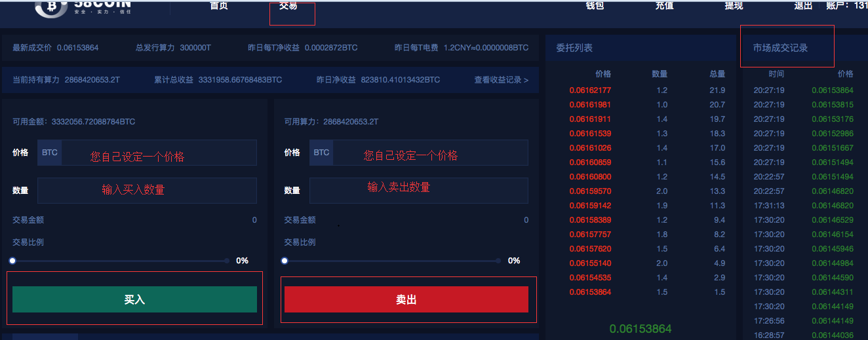Open 查看收益记录 earnings records link
Screen dimensions: 868x340
pyautogui.click(x=501, y=80)
